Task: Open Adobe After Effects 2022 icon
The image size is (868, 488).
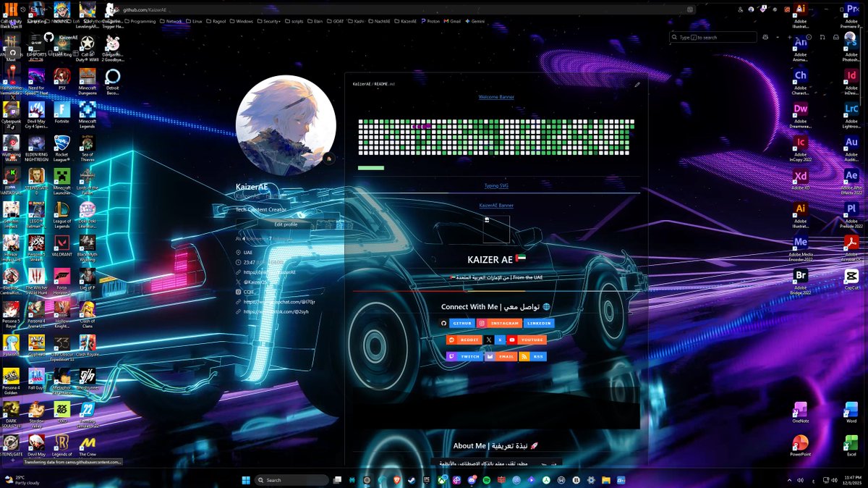Action: click(851, 180)
